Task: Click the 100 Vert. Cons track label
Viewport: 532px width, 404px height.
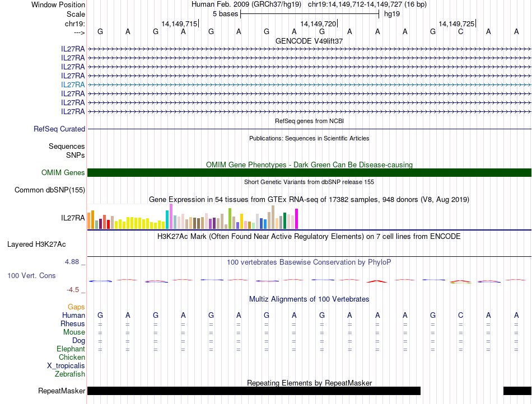Action: (x=31, y=276)
